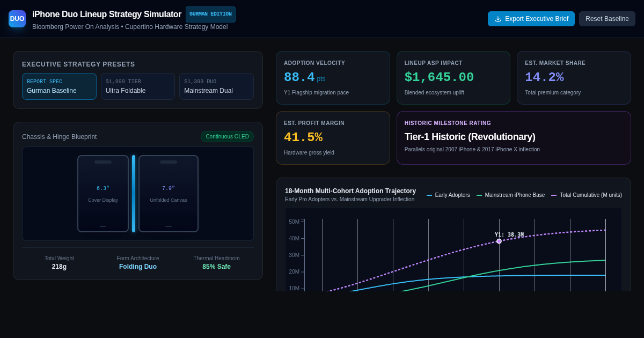Click the 6.3" Cover Display phone graphic
644x338 pixels.
[103, 194]
